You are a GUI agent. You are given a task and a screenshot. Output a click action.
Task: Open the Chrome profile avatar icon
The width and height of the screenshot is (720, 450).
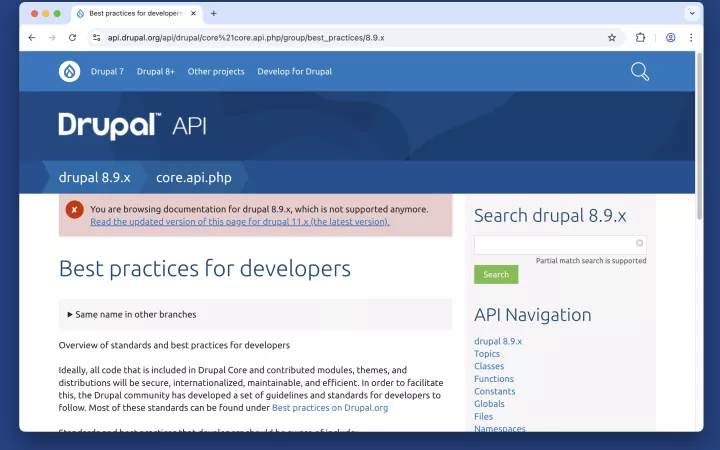pyautogui.click(x=670, y=38)
